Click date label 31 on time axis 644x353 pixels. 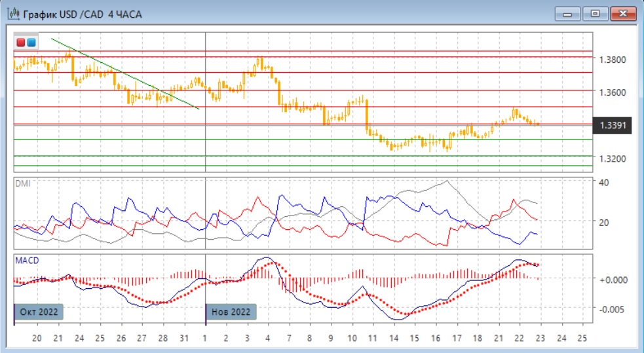184,338
